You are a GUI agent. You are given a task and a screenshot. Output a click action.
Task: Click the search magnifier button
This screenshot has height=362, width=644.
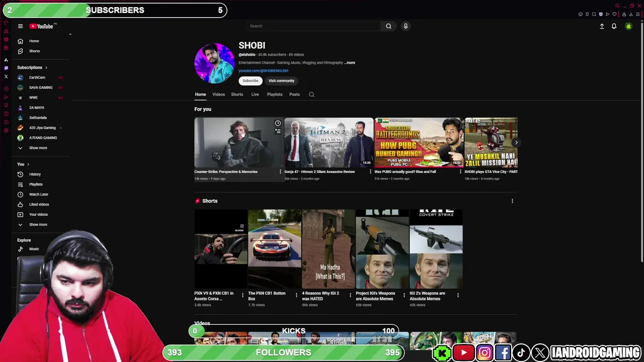[x=388, y=26]
